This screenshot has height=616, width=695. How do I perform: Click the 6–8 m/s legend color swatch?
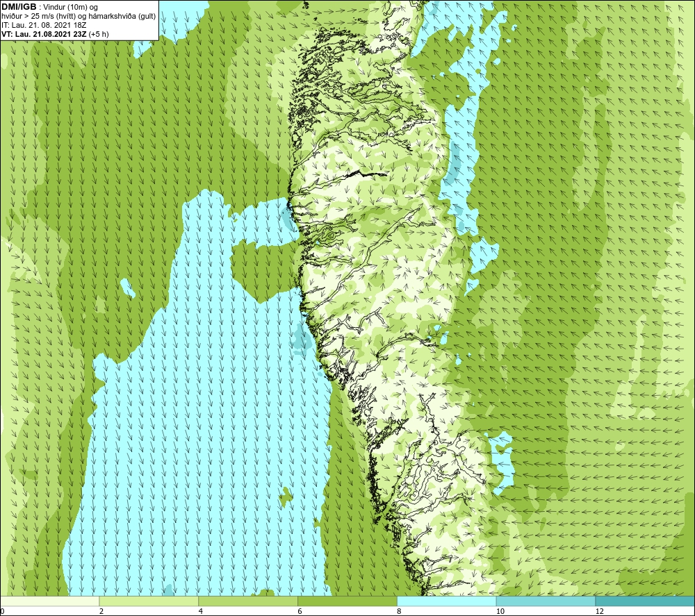pos(347,601)
